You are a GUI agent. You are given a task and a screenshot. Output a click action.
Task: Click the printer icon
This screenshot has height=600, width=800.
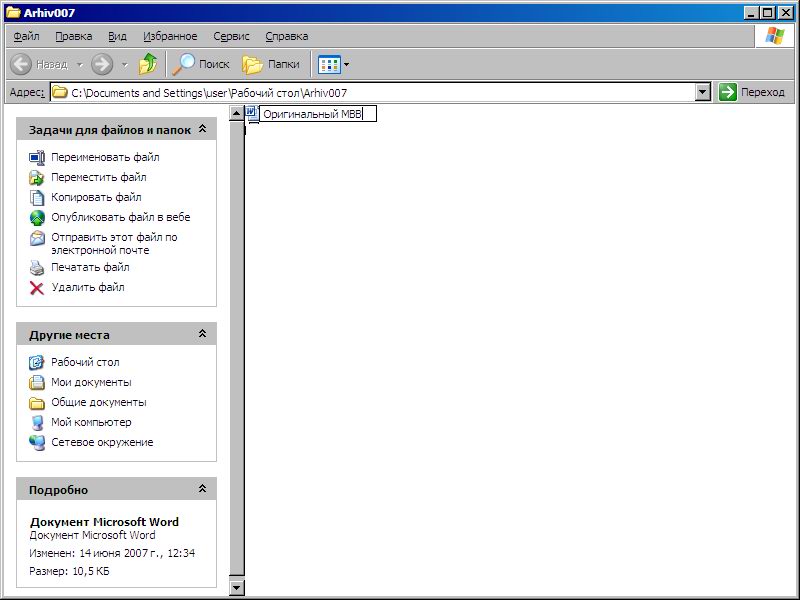click(37, 268)
